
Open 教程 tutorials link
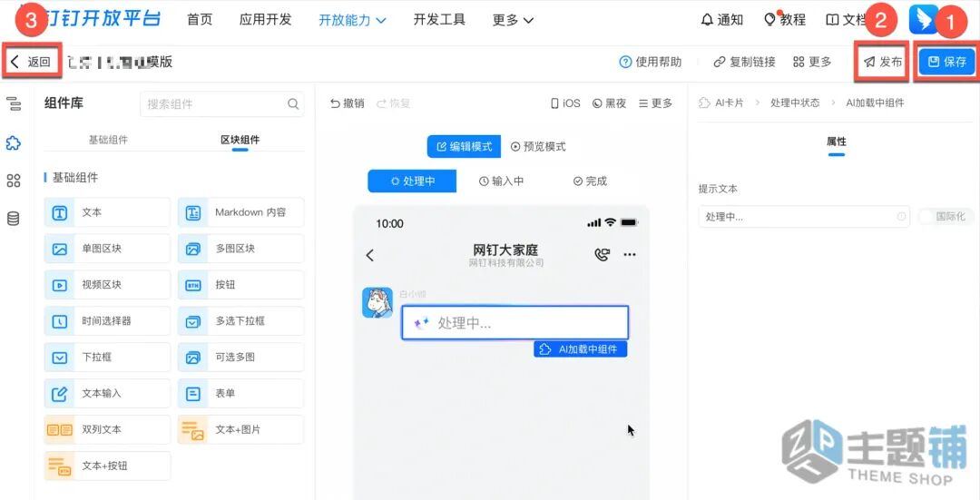click(x=785, y=20)
